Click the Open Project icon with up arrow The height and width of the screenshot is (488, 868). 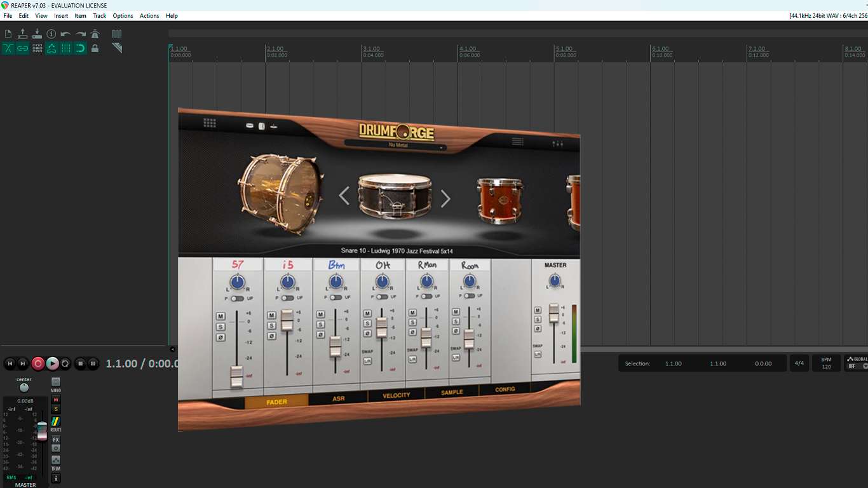coord(23,34)
